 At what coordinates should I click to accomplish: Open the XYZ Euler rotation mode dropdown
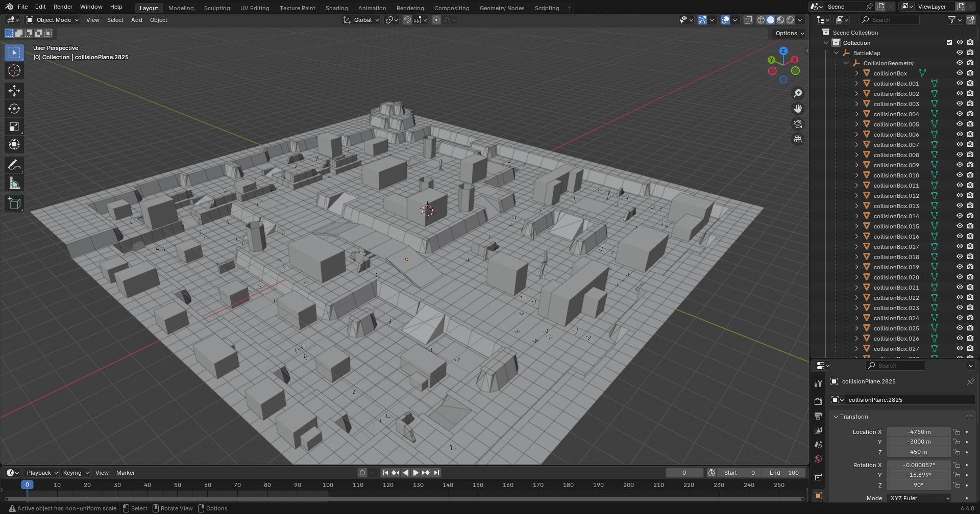click(x=920, y=498)
